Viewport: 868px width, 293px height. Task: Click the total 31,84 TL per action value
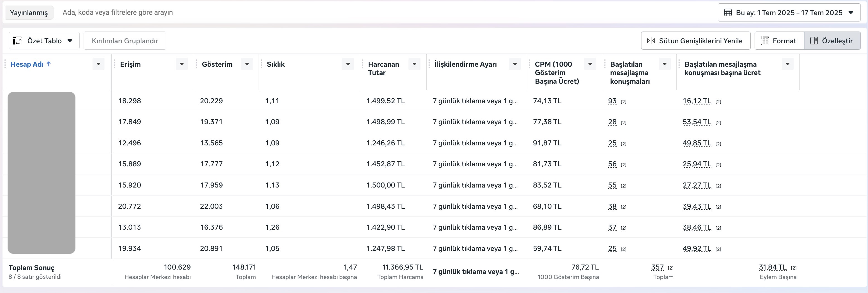point(773,267)
